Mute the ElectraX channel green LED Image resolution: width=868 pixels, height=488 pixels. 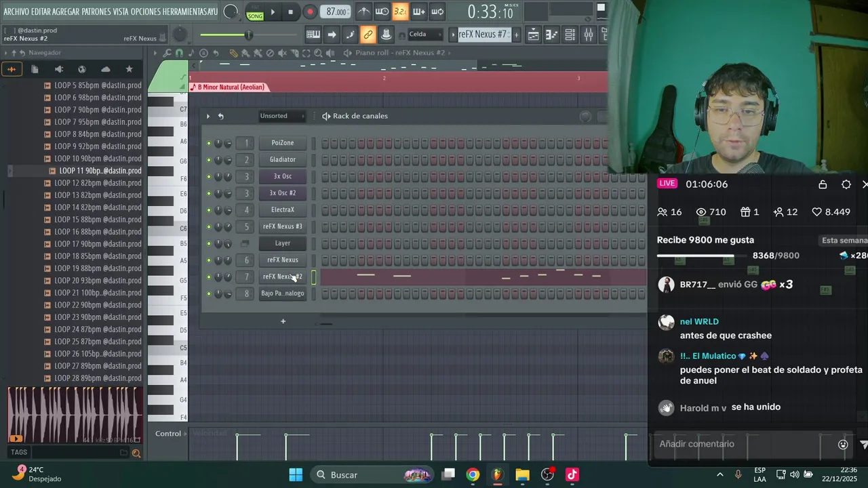pos(209,210)
